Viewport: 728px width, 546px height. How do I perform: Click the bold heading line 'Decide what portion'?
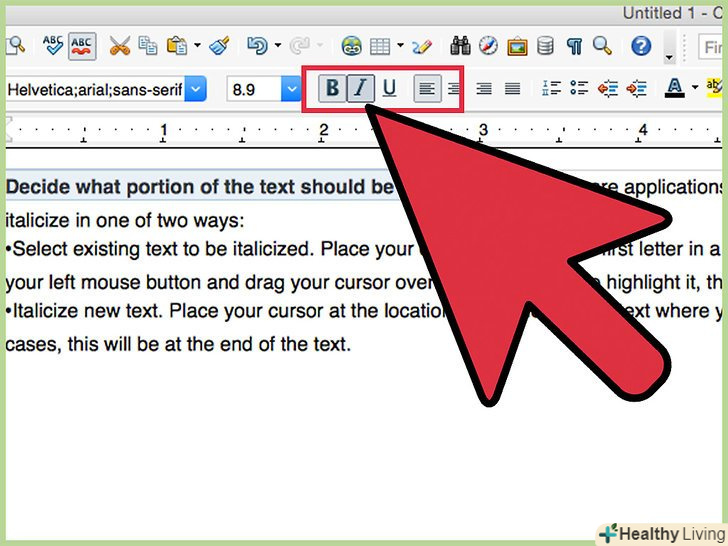[x=200, y=187]
